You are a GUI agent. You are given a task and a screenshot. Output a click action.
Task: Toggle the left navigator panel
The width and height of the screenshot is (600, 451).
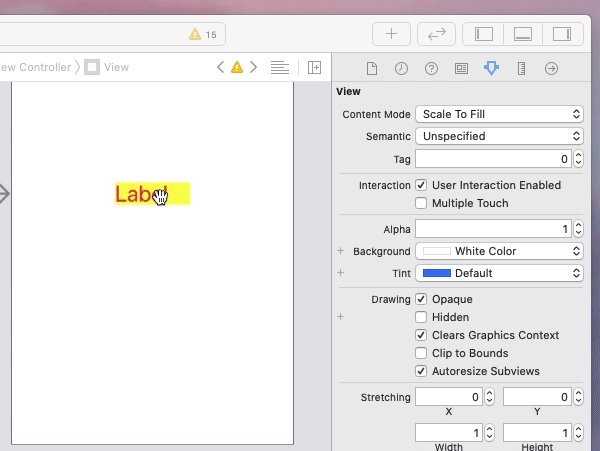(484, 34)
